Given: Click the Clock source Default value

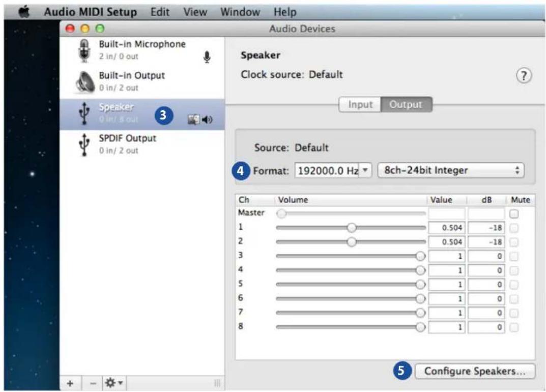Looking at the screenshot, I should coord(326,74).
